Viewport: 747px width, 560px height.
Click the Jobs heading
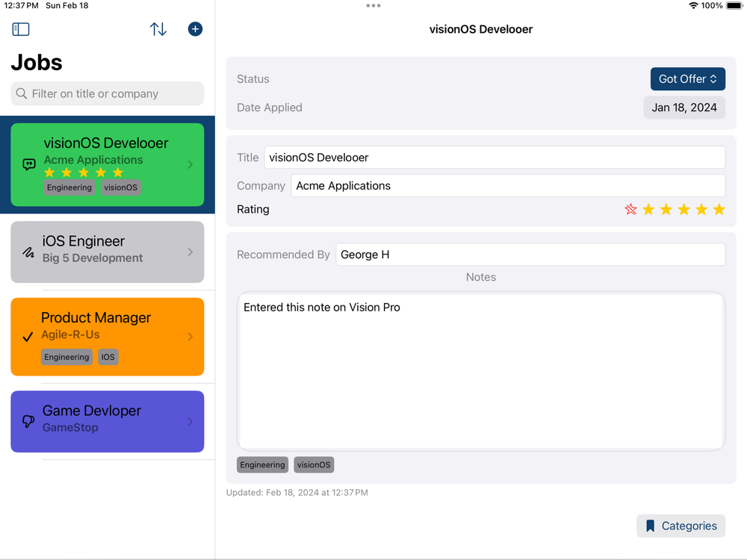(37, 63)
